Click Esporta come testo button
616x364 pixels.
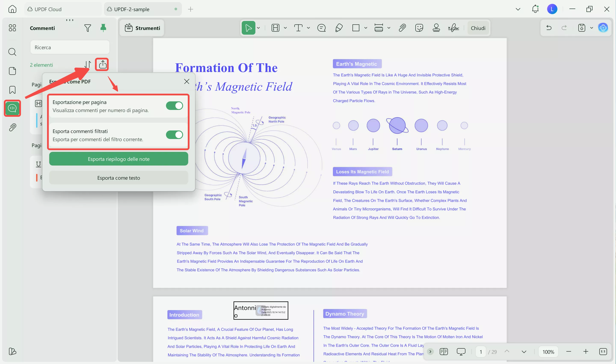118,178
